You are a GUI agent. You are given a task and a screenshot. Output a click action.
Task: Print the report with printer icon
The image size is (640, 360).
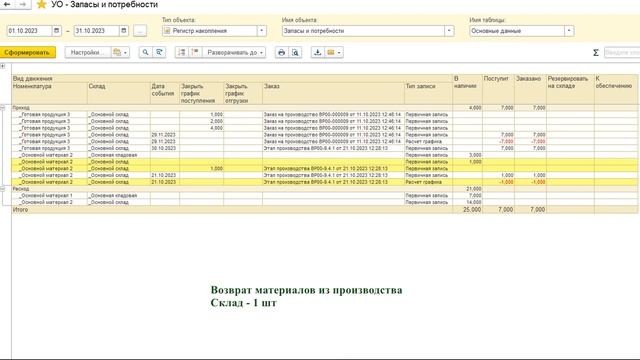tap(281, 52)
